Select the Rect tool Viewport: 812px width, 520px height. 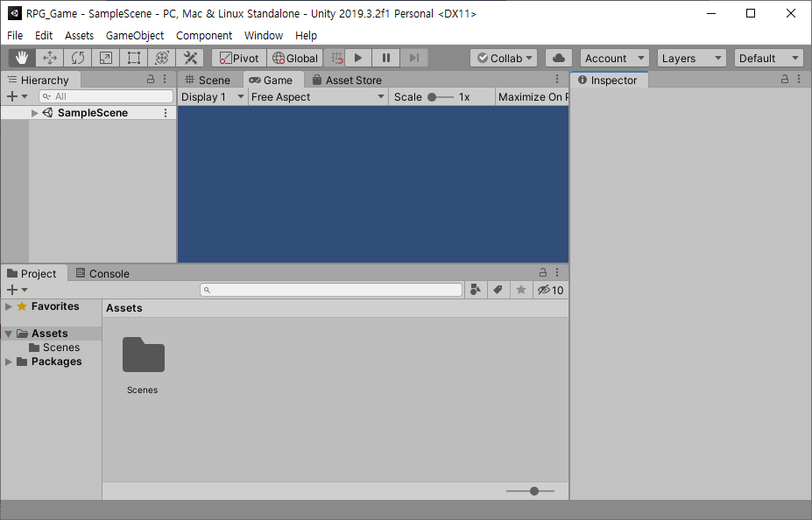tap(134, 58)
